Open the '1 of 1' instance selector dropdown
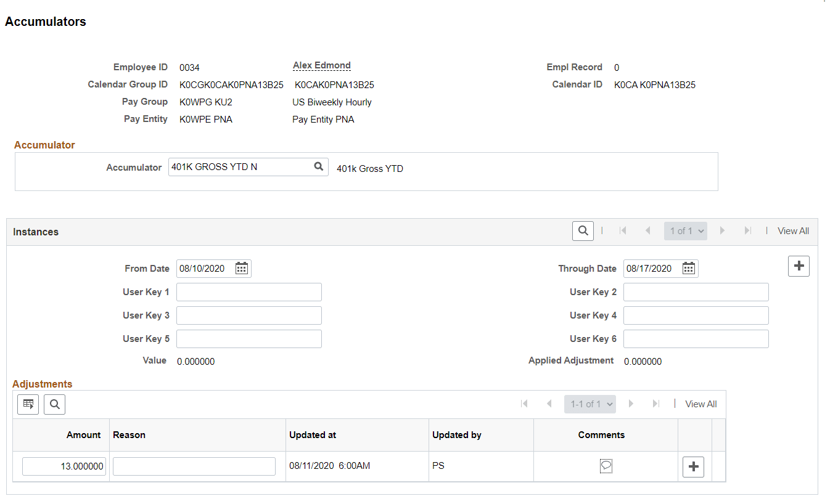Image resolution: width=838 pixels, height=504 pixels. click(685, 230)
